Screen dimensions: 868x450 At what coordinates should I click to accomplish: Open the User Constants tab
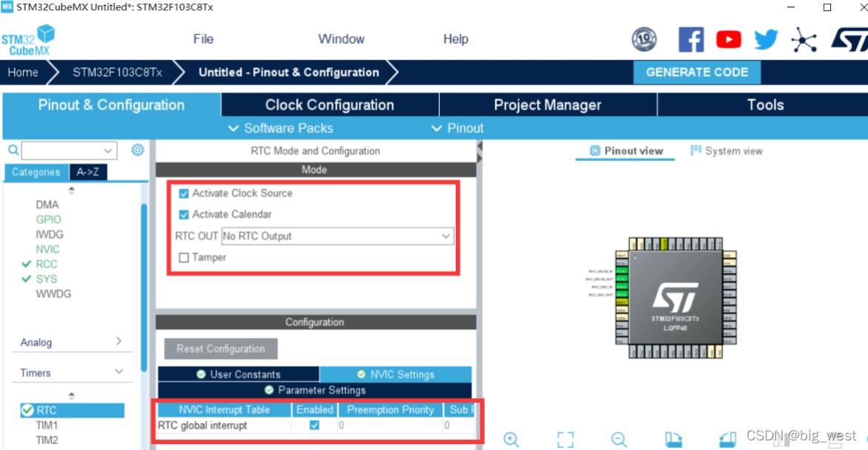tap(239, 374)
